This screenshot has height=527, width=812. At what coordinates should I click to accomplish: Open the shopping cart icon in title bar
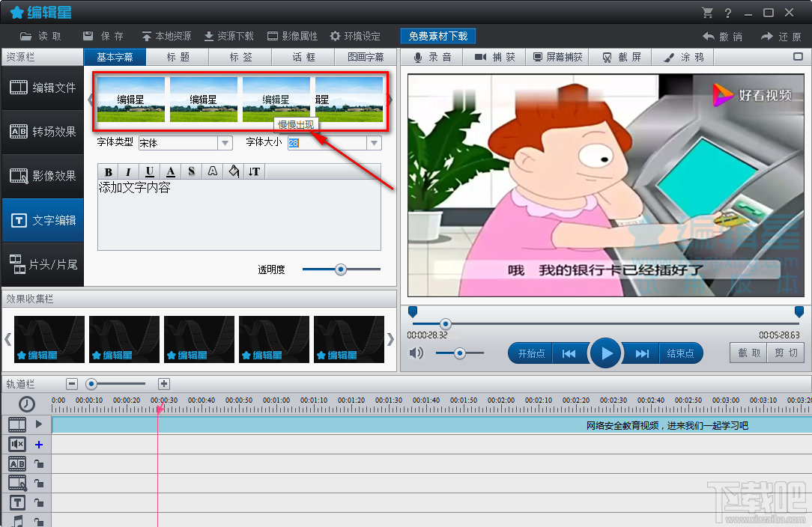point(707,13)
